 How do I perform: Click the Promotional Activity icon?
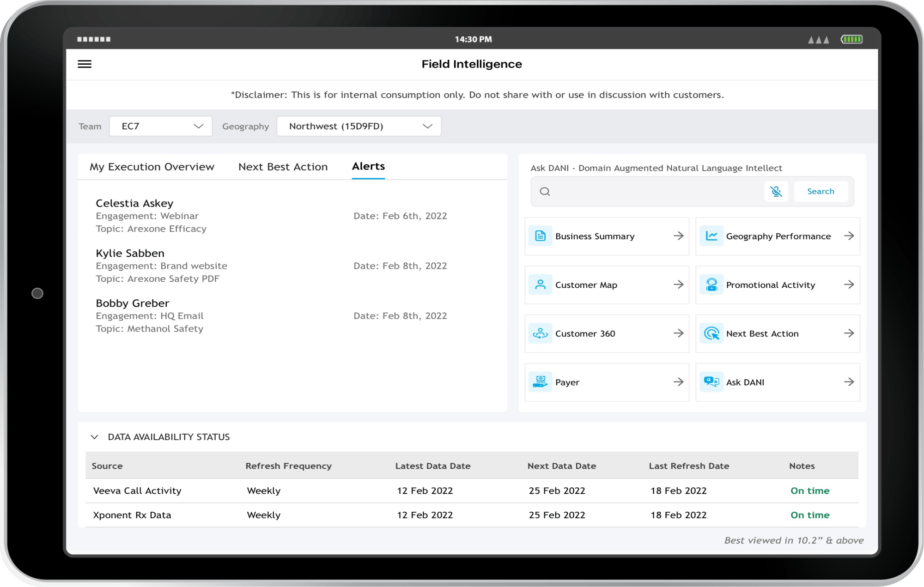click(x=711, y=284)
